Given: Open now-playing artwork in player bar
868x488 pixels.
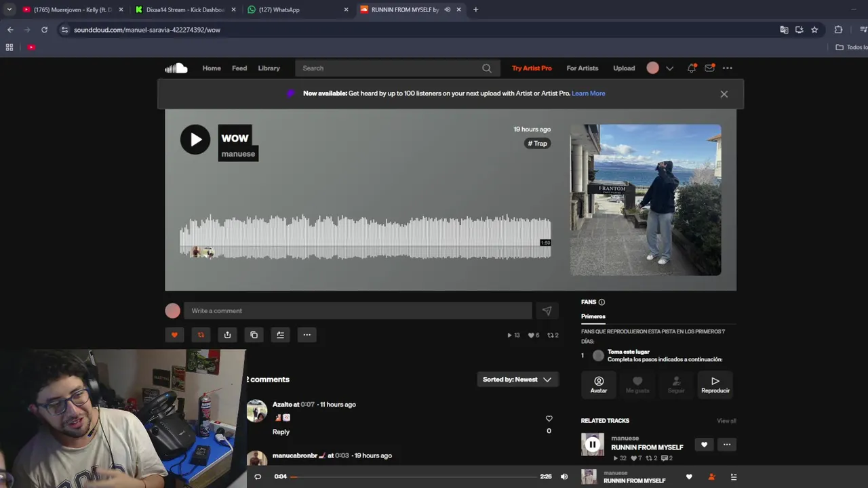Looking at the screenshot, I should click(589, 476).
